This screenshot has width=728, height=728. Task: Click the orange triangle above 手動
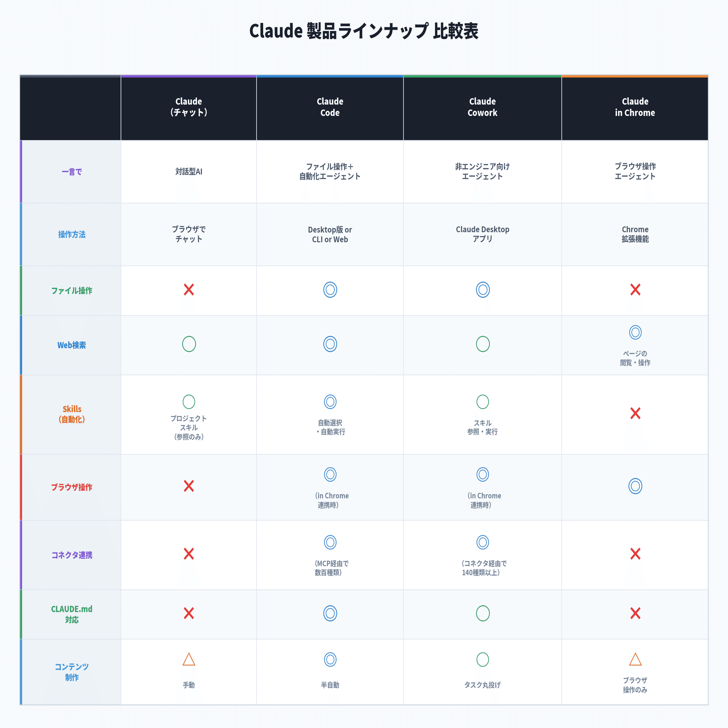tap(189, 660)
